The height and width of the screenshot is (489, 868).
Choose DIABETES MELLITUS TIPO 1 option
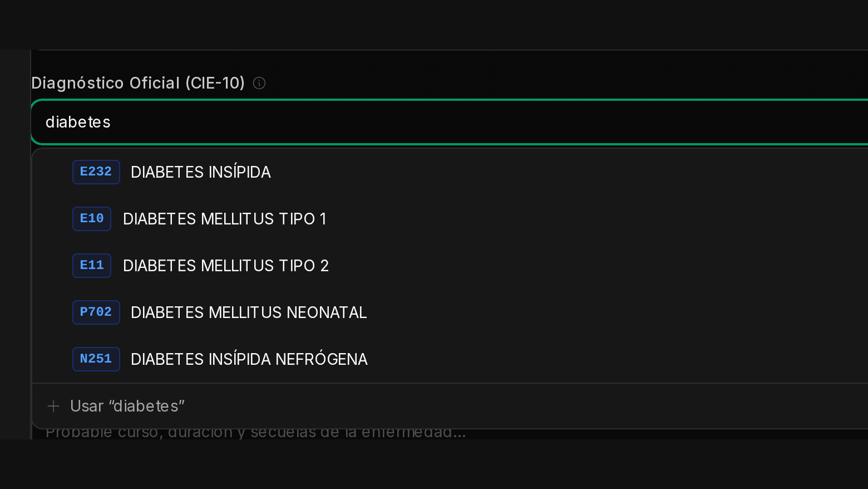(x=451, y=218)
